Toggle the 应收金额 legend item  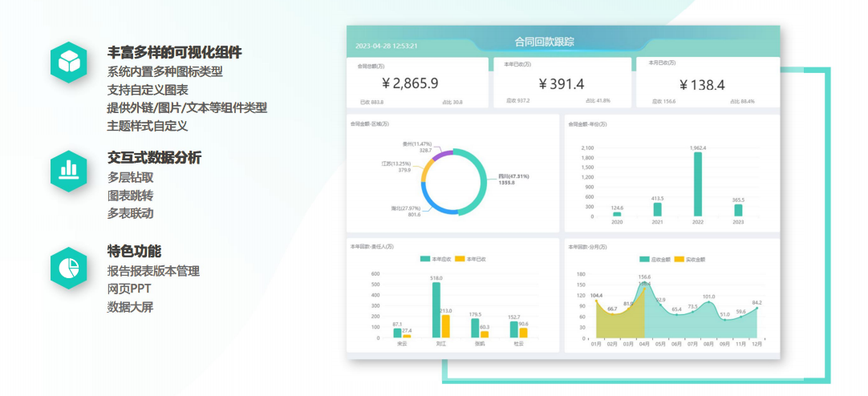(x=654, y=259)
